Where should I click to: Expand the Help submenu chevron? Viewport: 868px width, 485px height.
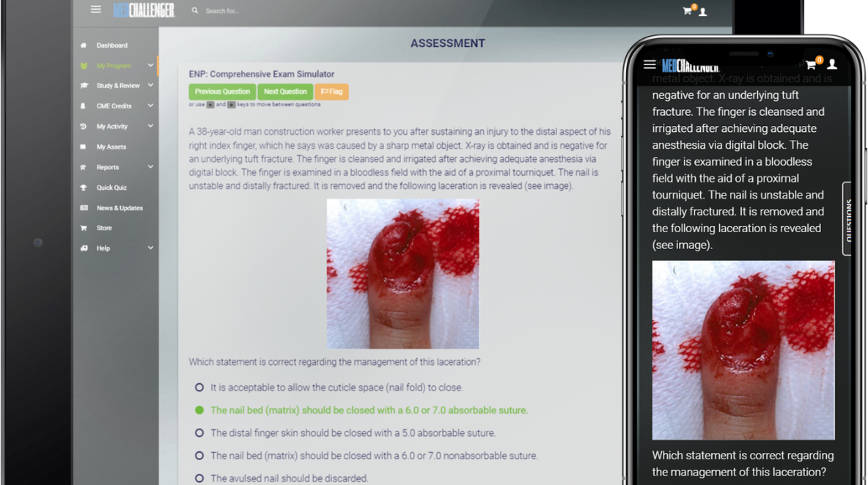(150, 248)
